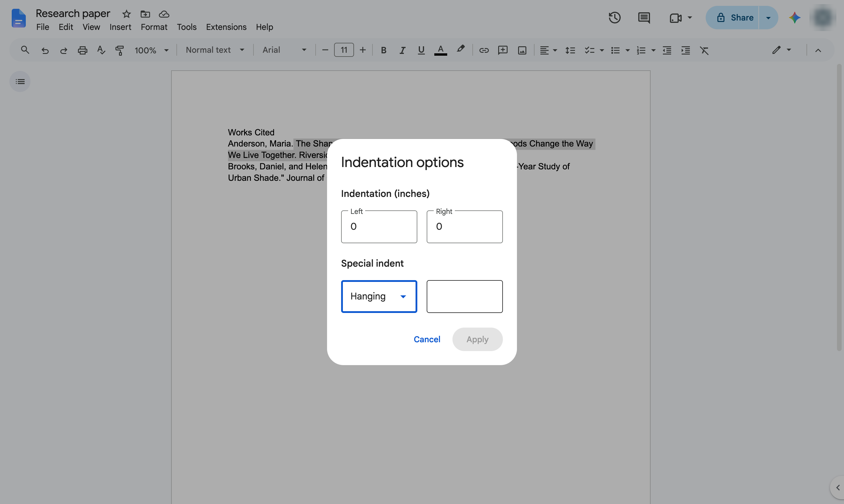Image resolution: width=844 pixels, height=504 pixels.
Task: Open the Google account avatar
Action: pyautogui.click(x=823, y=18)
